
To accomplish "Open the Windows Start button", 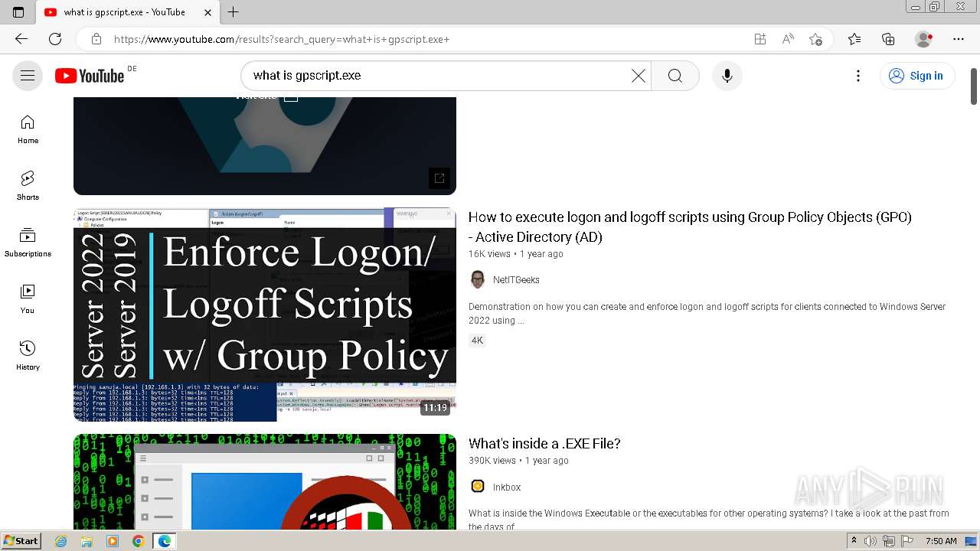I will 21,541.
